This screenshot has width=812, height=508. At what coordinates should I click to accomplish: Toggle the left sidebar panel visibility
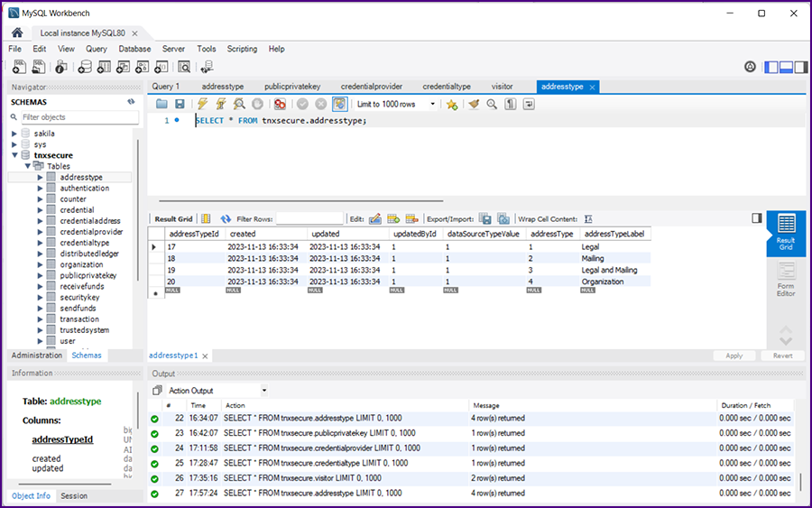771,67
